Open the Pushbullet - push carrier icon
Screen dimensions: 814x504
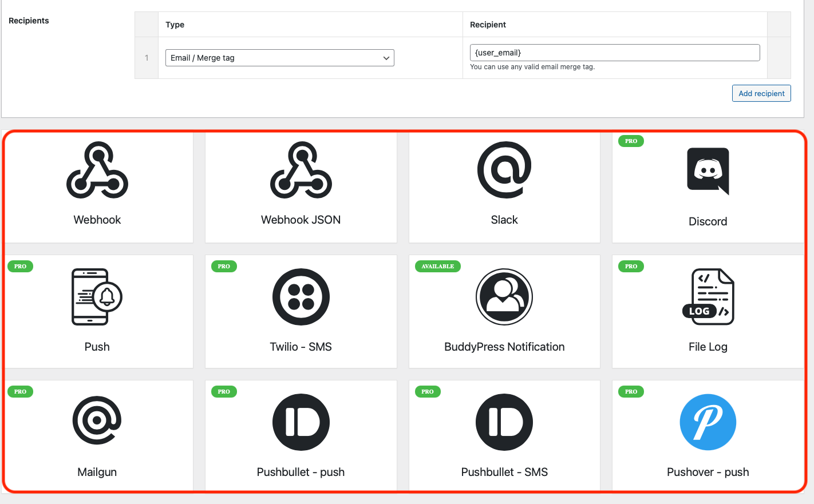(301, 422)
